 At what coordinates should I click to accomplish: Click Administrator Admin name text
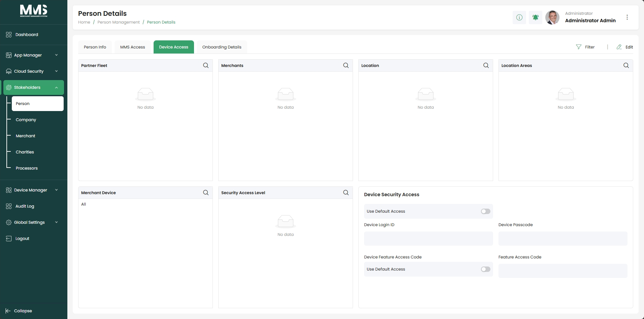pos(590,21)
